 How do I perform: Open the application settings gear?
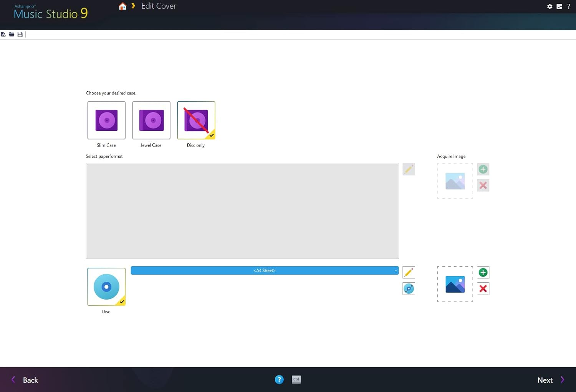pos(550,7)
